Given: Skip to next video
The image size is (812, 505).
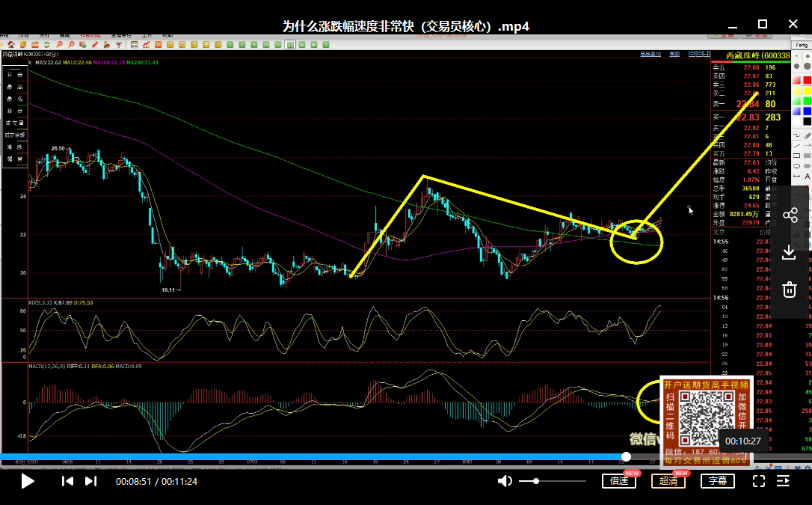Looking at the screenshot, I should [x=90, y=481].
